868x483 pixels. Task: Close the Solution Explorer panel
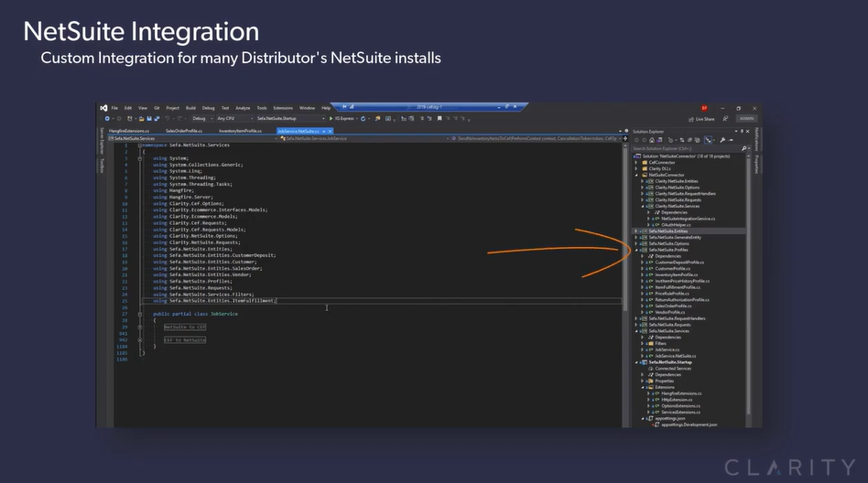point(748,131)
